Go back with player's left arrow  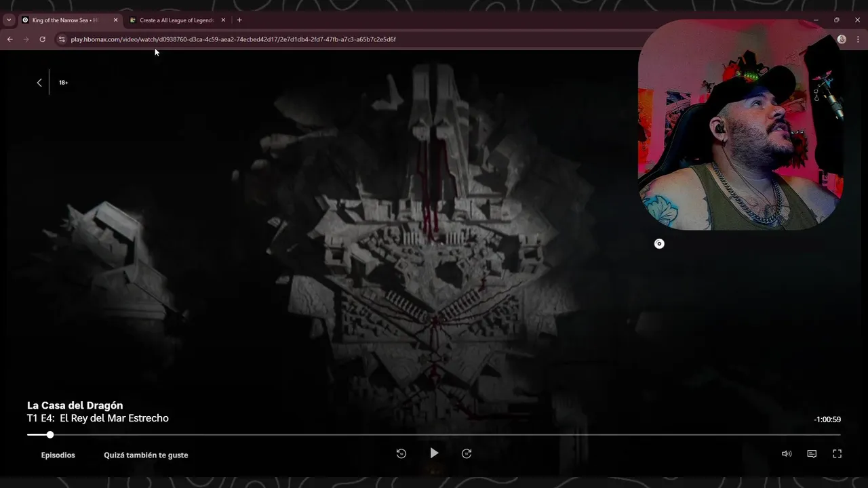click(39, 83)
